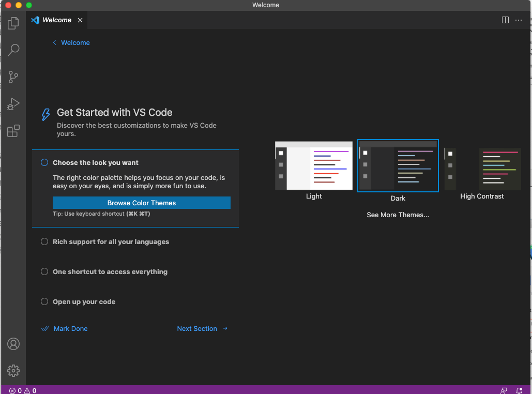This screenshot has height=394, width=532.
Task: Choose the Light theme preview
Action: point(313,166)
